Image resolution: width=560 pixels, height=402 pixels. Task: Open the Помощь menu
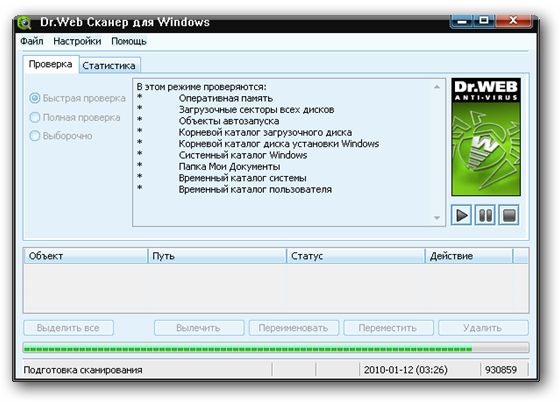(129, 41)
